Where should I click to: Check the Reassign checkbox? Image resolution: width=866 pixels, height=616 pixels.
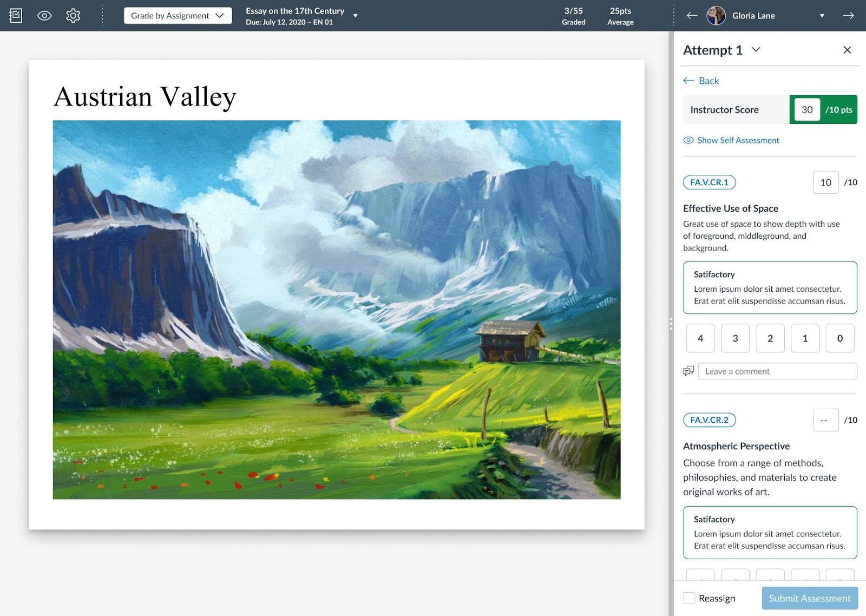pyautogui.click(x=689, y=598)
